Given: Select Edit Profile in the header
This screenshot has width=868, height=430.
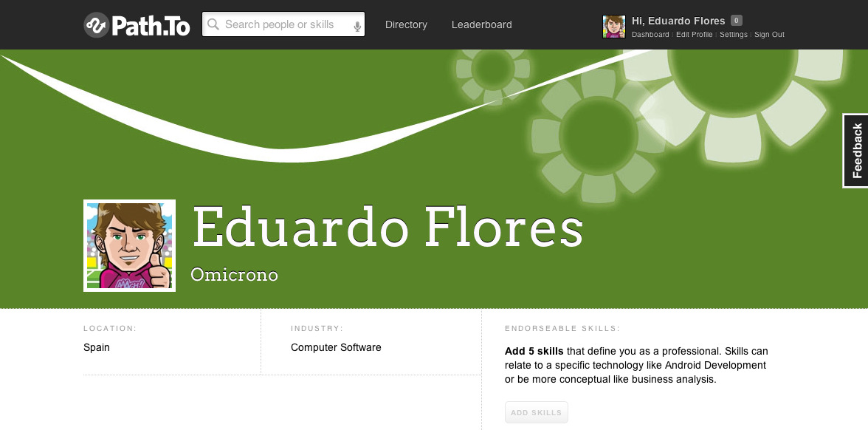Looking at the screenshot, I should [x=694, y=35].
